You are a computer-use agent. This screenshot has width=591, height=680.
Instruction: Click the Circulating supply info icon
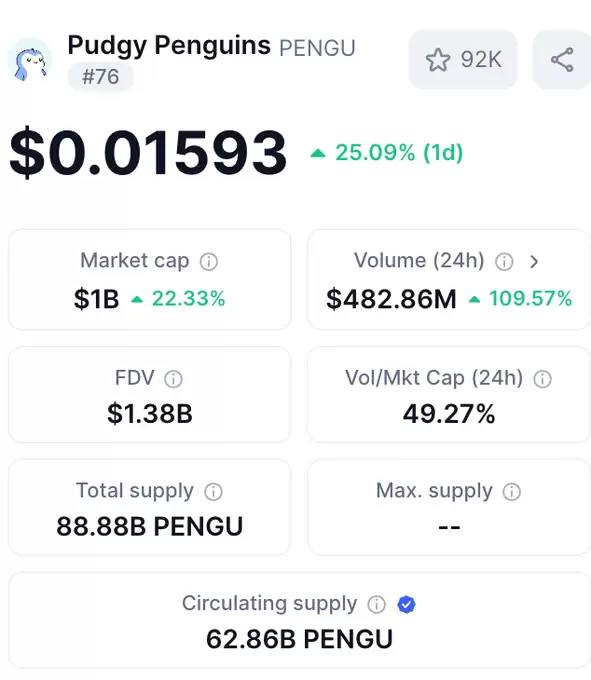click(x=376, y=604)
